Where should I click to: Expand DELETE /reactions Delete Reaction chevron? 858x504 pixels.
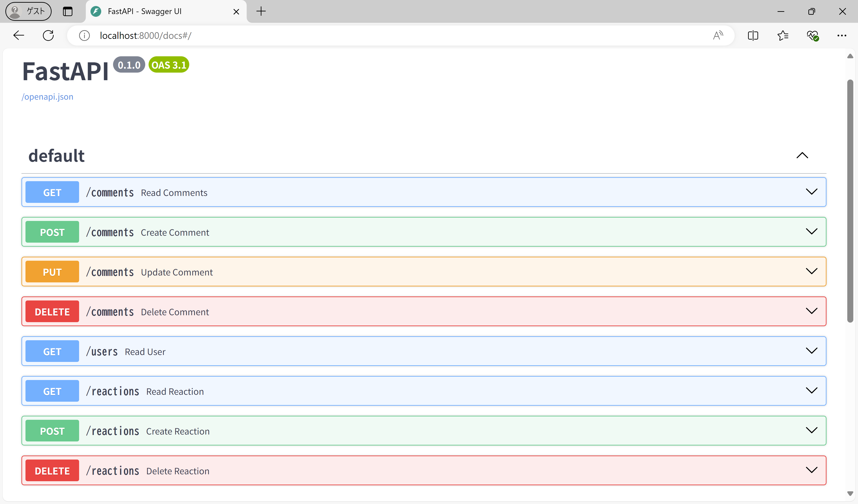812,470
